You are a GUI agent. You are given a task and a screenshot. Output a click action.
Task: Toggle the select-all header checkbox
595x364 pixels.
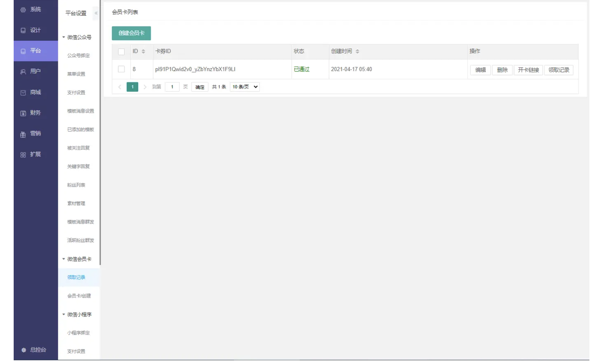coord(121,52)
